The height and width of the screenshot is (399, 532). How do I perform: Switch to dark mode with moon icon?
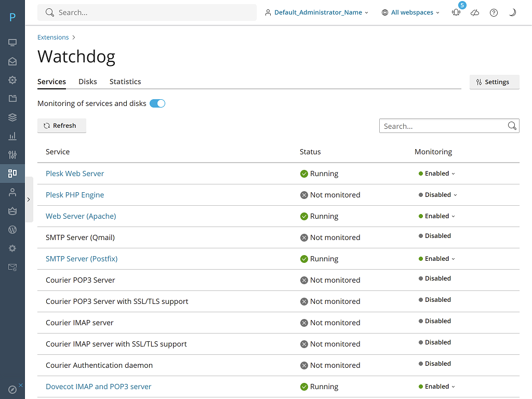[x=512, y=13]
